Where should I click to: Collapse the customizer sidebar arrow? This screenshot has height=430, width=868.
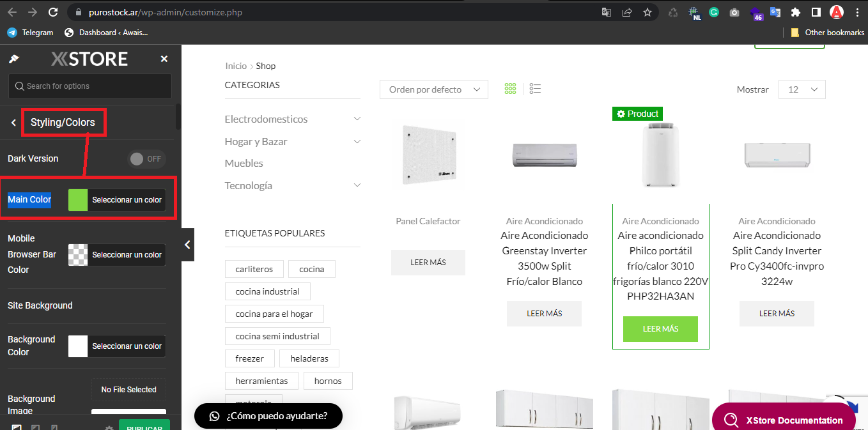coord(188,245)
